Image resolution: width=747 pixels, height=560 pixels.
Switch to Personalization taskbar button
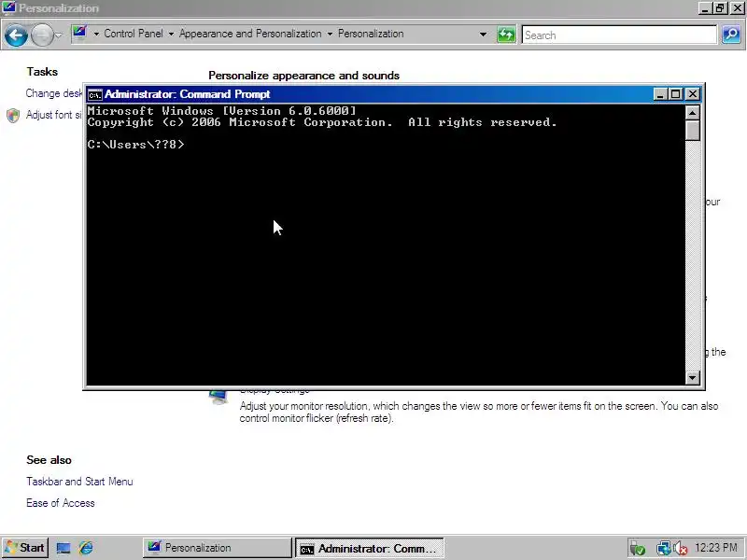217,548
